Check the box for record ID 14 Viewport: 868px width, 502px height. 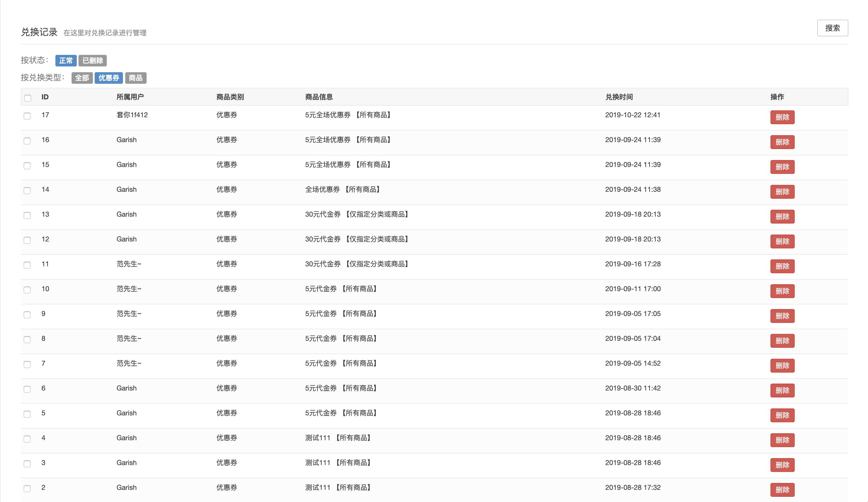[x=27, y=190]
